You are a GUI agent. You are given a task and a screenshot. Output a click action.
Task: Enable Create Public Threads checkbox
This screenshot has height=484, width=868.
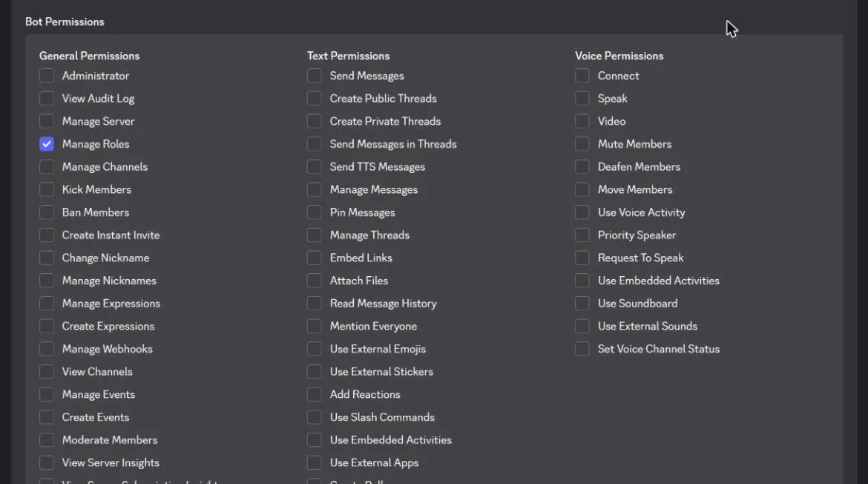pos(314,98)
